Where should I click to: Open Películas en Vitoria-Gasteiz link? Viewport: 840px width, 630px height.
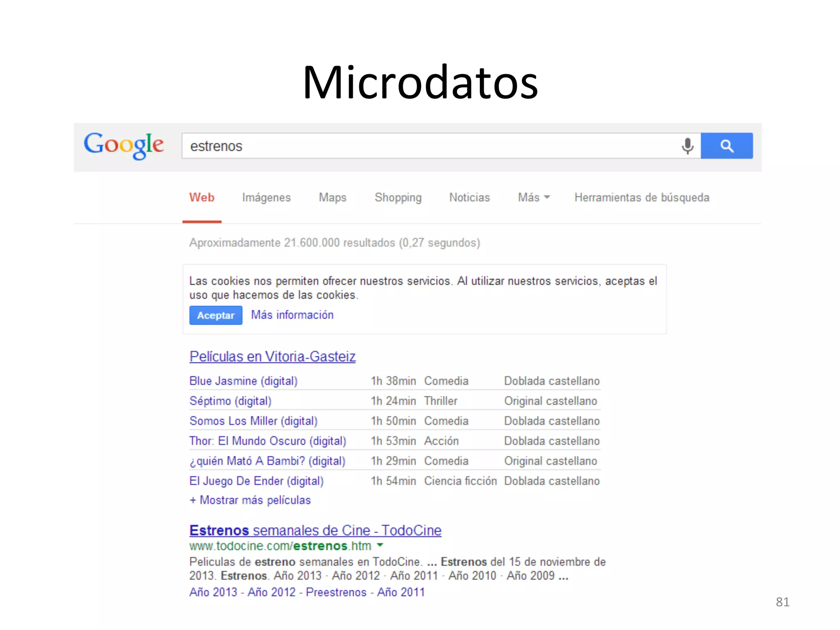pyautogui.click(x=272, y=356)
